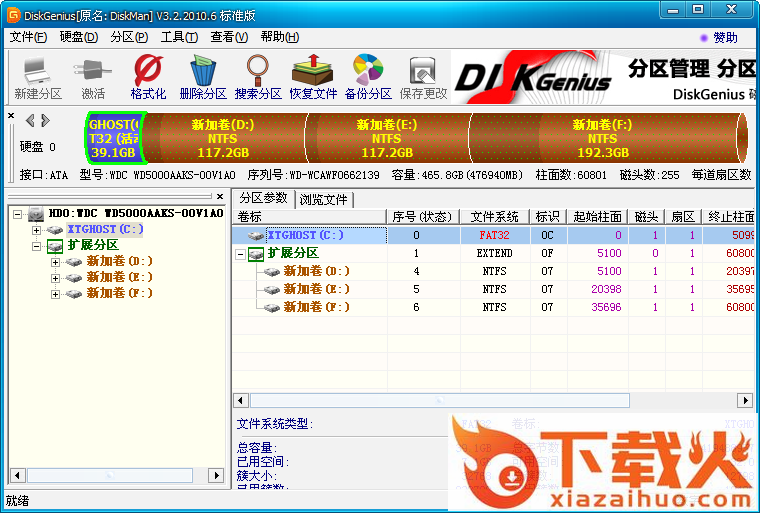
Task: Select 扩展分区 row in partition table
Action: click(x=493, y=253)
